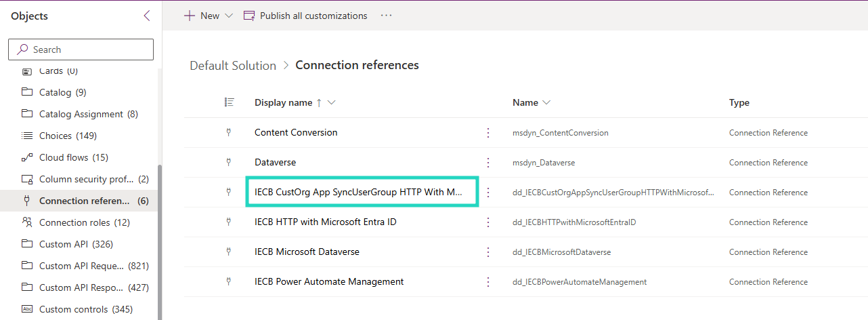Open IECB Power Automate Management reference

(329, 281)
